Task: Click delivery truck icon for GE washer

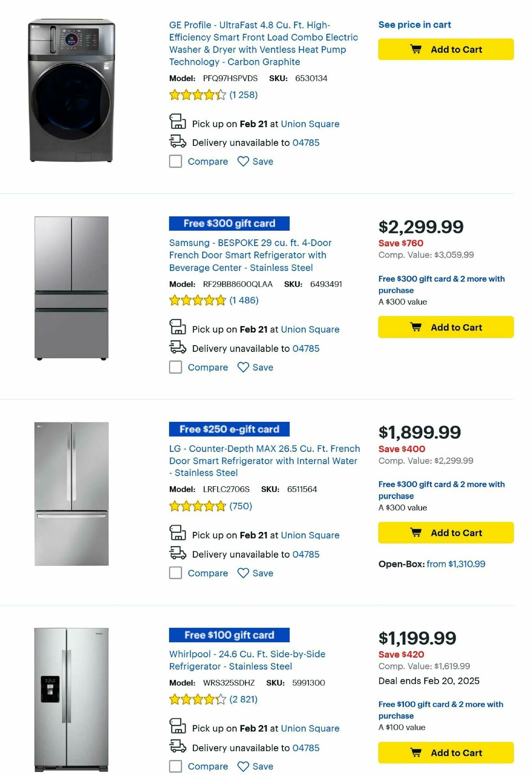Action: (178, 142)
